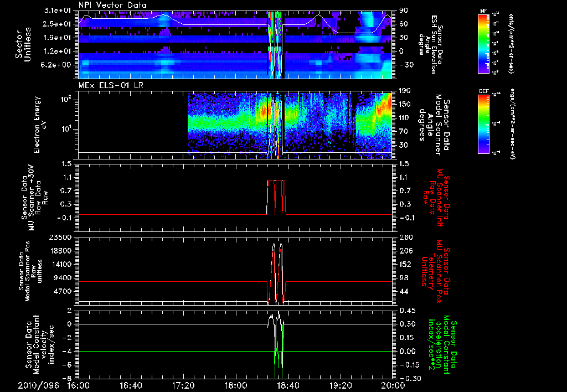Click the '150' scanner angle tick
This screenshot has height=392, width=567.
(405, 104)
